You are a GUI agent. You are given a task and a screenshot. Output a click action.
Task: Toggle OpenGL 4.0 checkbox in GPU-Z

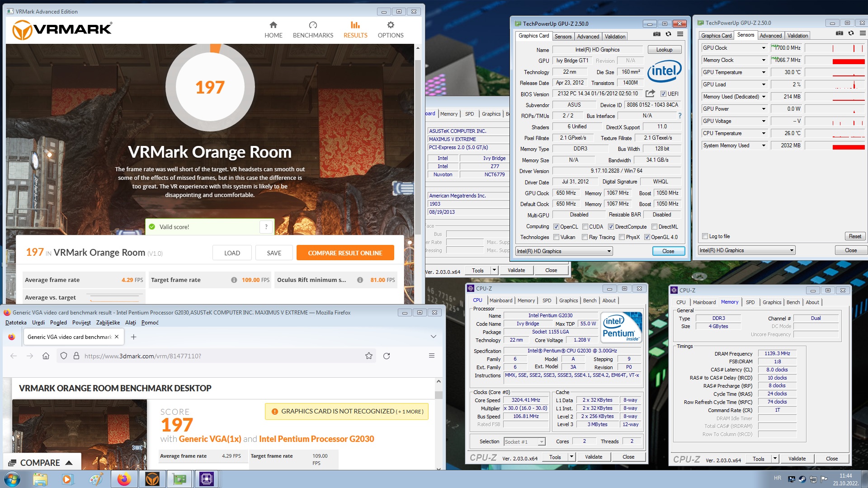(647, 237)
